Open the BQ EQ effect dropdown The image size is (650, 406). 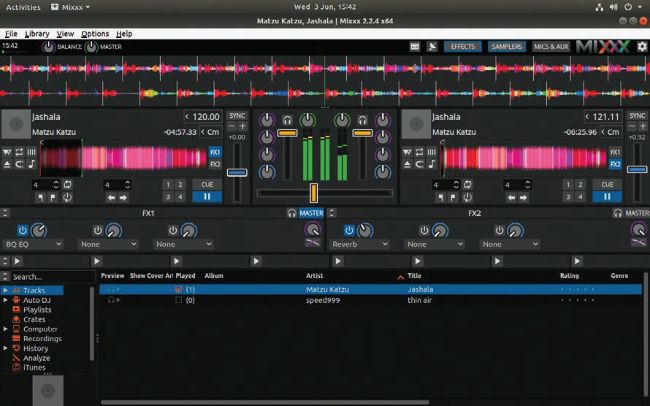[32, 244]
